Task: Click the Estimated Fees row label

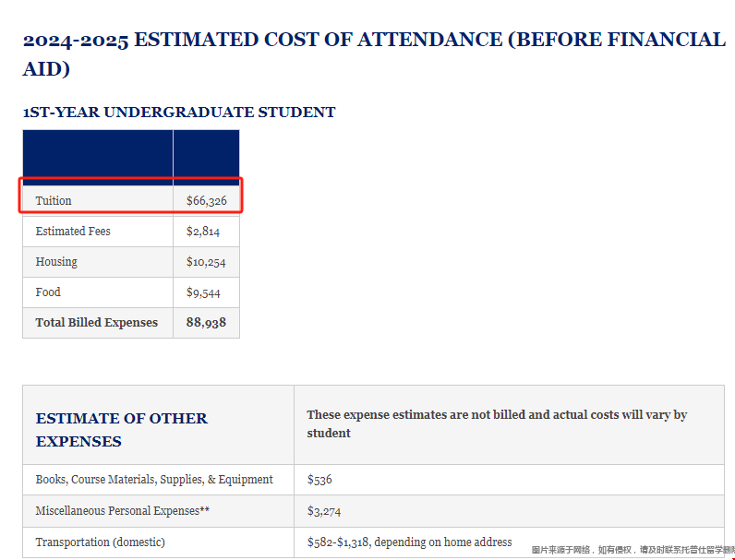Action: click(x=73, y=232)
